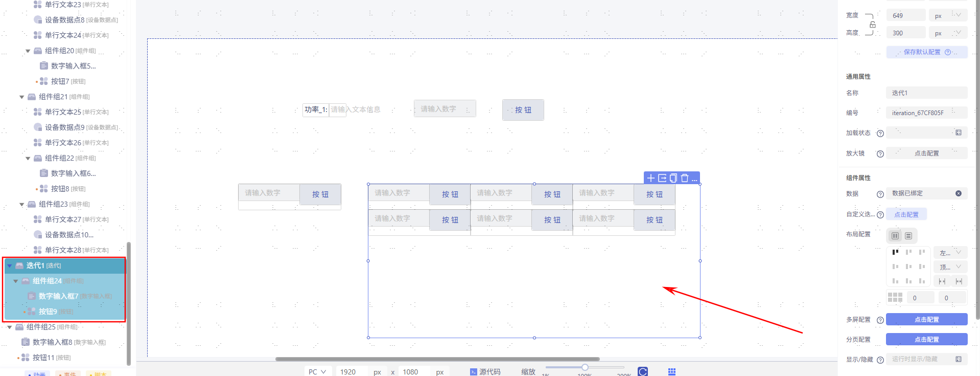Collapse the 组件组24 tree node
The height and width of the screenshot is (376, 980).
click(16, 281)
